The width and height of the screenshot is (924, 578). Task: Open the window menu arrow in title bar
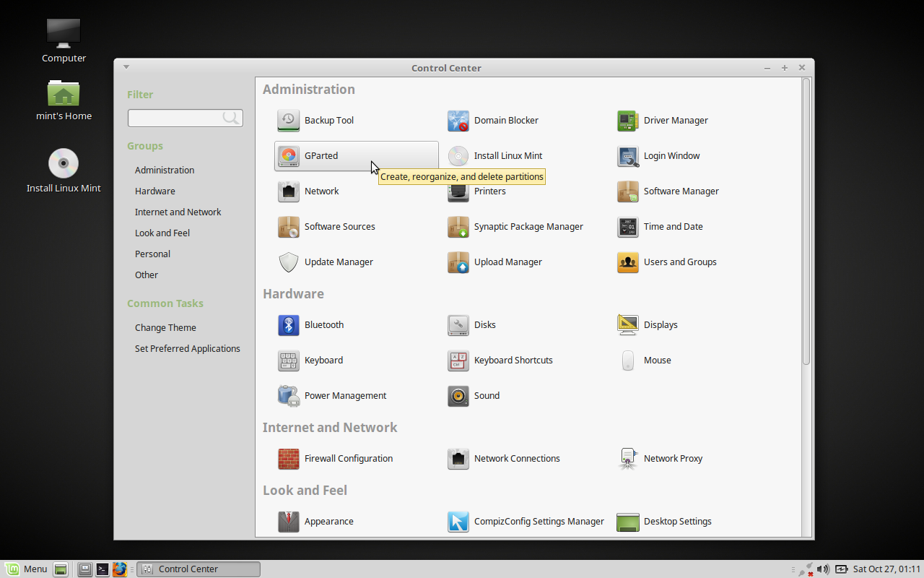click(x=126, y=67)
